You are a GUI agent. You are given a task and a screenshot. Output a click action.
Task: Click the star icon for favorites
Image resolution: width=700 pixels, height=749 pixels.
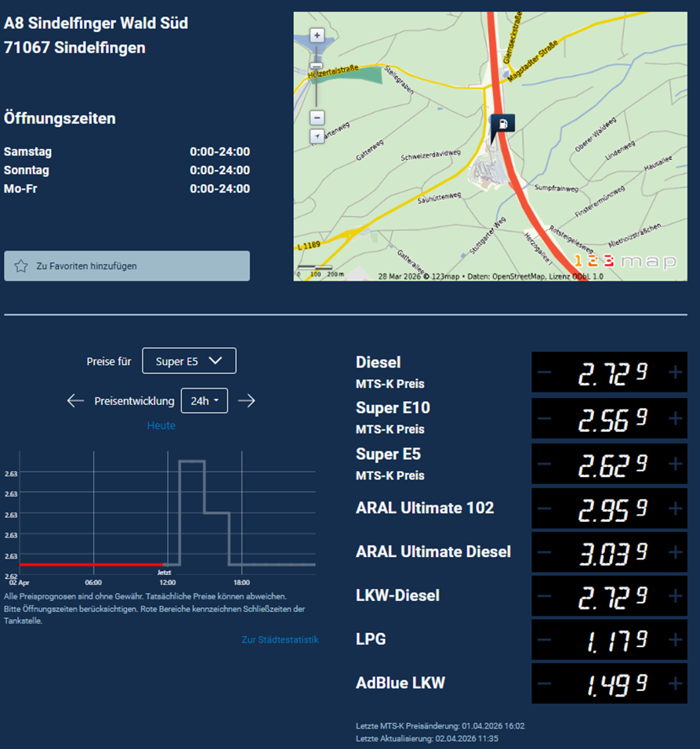point(21,266)
